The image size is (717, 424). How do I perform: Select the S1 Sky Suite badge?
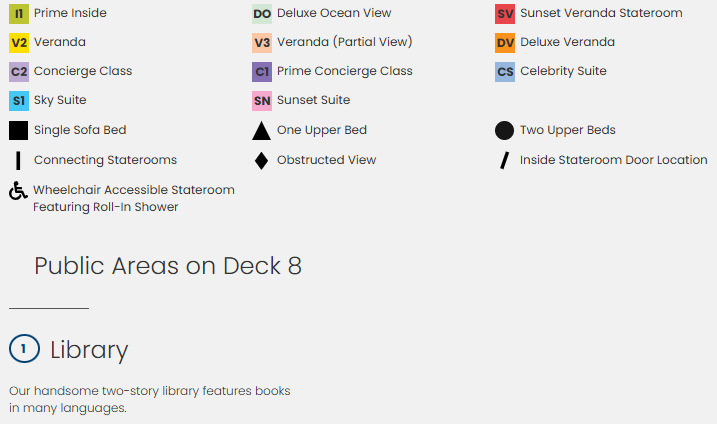[19, 101]
